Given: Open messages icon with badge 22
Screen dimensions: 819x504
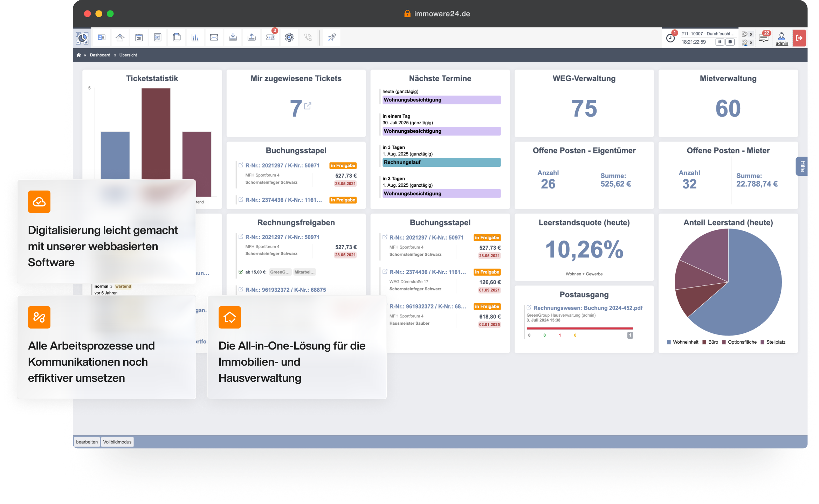Looking at the screenshot, I should tap(764, 38).
